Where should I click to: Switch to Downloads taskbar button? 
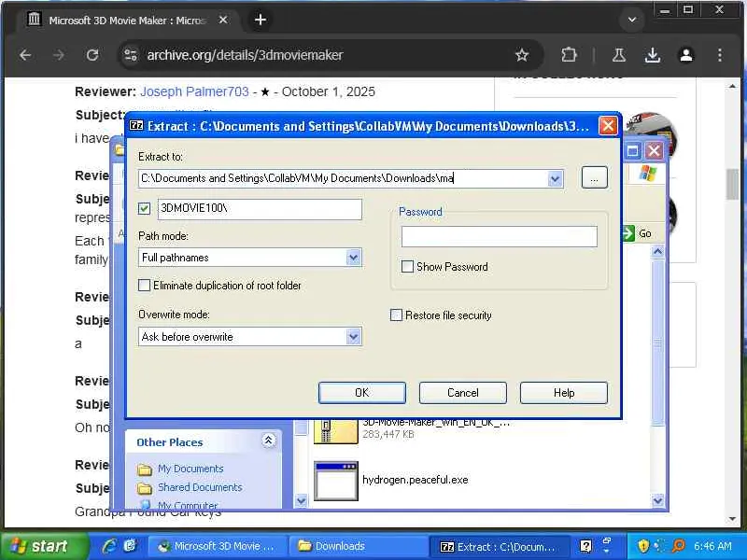tap(358, 546)
